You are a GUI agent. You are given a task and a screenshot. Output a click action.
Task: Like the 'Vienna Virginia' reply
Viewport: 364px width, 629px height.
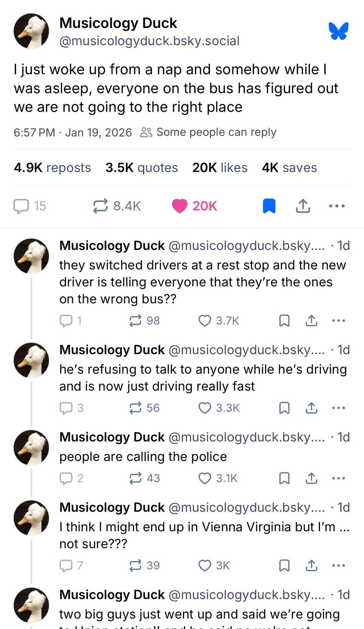coord(205,565)
